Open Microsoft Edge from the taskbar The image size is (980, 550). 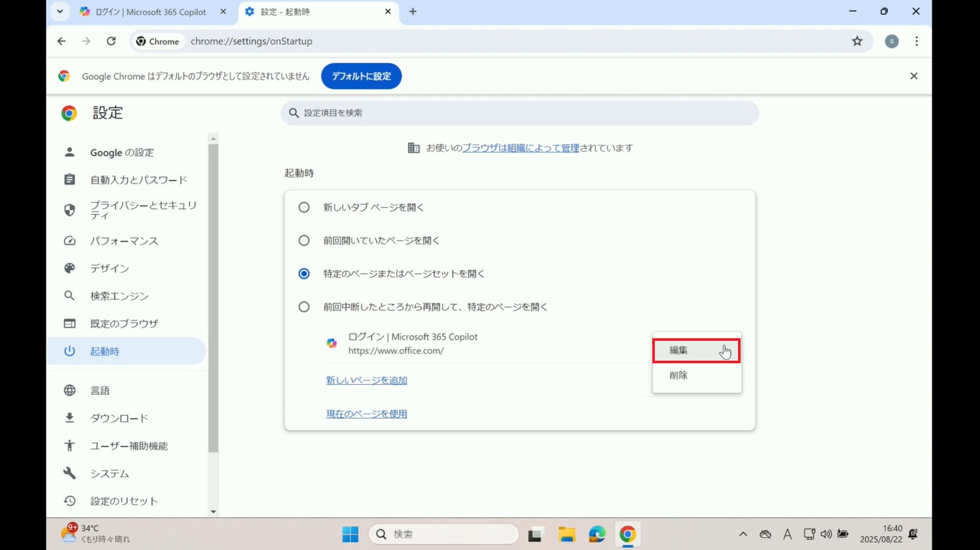pyautogui.click(x=597, y=534)
